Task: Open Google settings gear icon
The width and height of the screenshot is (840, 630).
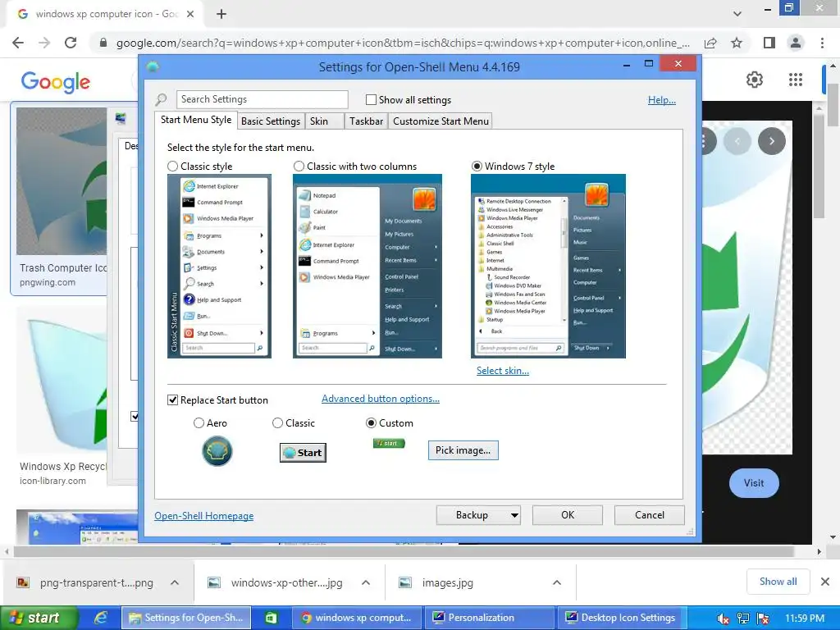Action: click(x=755, y=80)
